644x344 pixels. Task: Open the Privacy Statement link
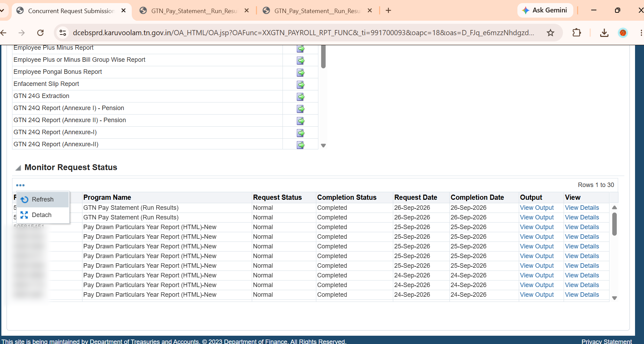(607, 341)
